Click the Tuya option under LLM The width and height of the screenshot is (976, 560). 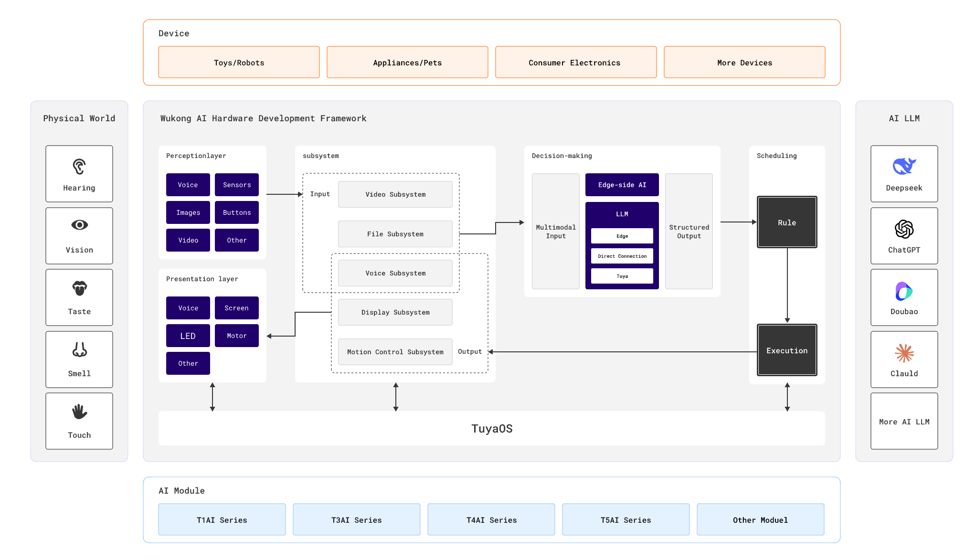pyautogui.click(x=622, y=276)
